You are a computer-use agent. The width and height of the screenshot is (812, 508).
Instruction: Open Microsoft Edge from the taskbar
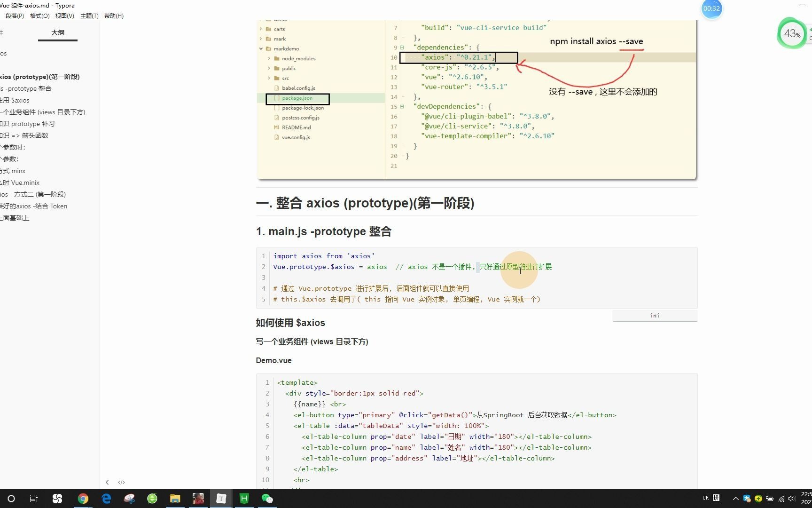click(106, 499)
